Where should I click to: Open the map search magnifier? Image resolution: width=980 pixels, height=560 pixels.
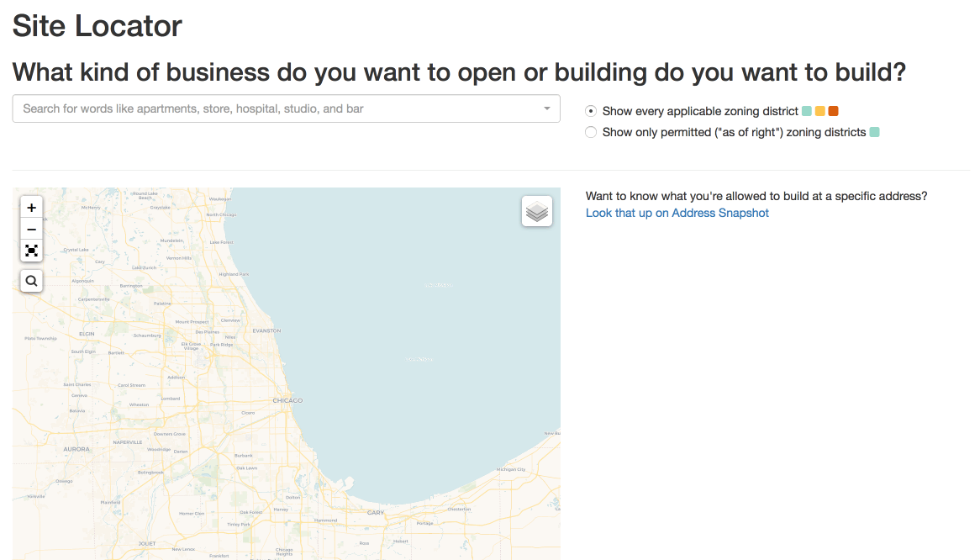31,281
